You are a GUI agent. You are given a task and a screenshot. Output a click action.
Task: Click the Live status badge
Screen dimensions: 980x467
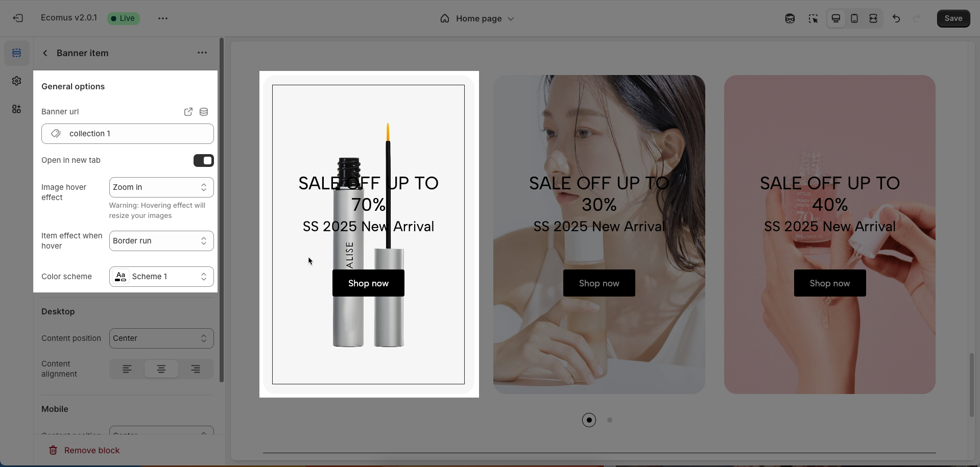coord(123,18)
